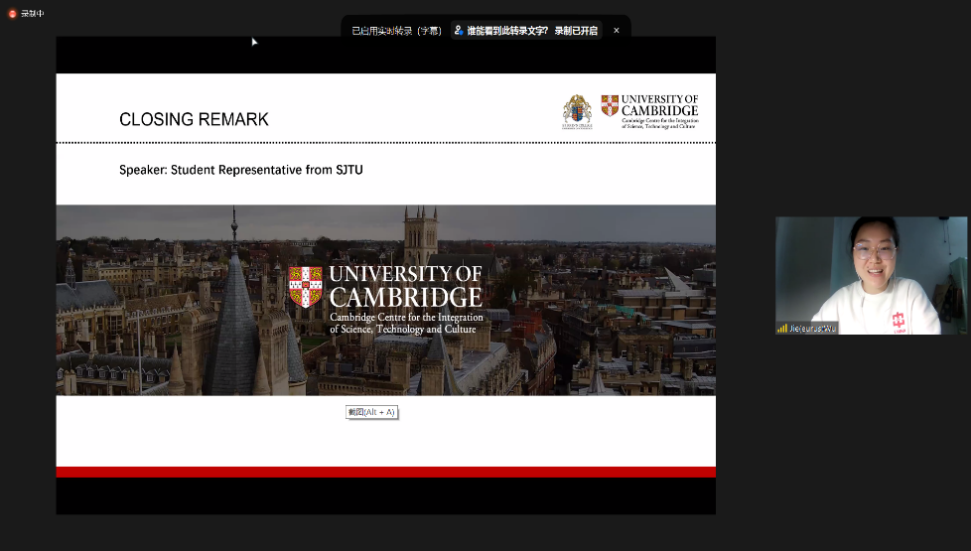Click the top-right University of Cambridge logo
Screen dimensions: 971x551
coord(650,111)
